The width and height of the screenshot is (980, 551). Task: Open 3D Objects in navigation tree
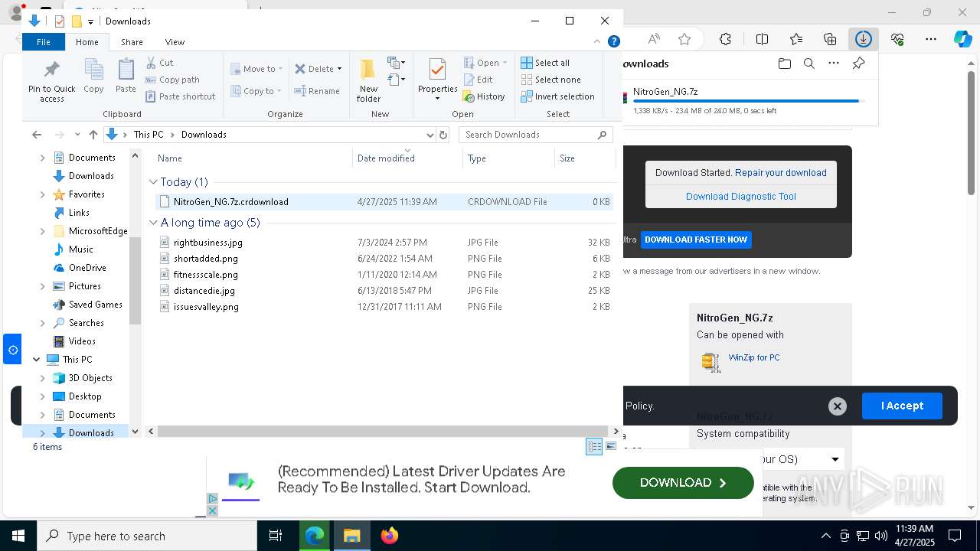tap(90, 378)
